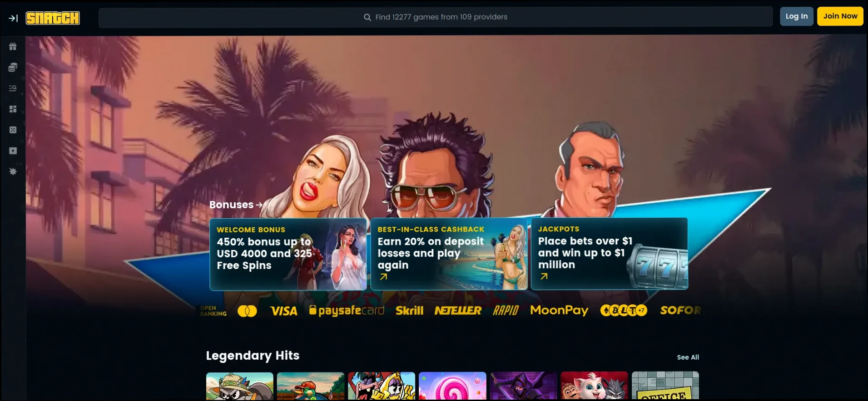Open the Welcome Bonus promo card
This screenshot has height=401, width=868.
288,254
